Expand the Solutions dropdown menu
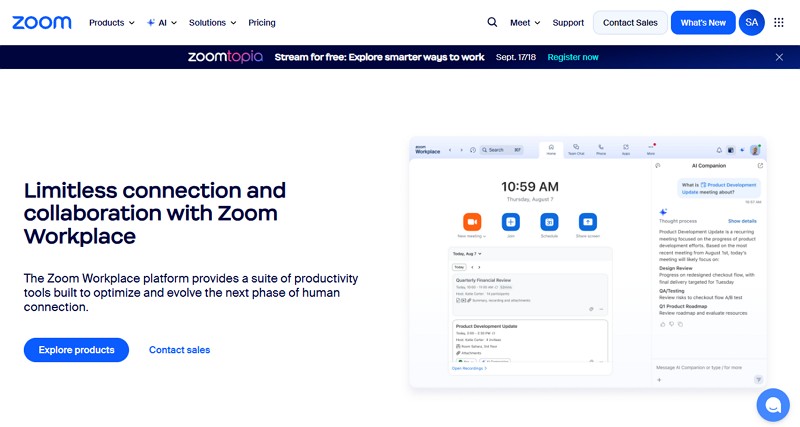Viewport: 800px width, 427px height. pos(212,22)
